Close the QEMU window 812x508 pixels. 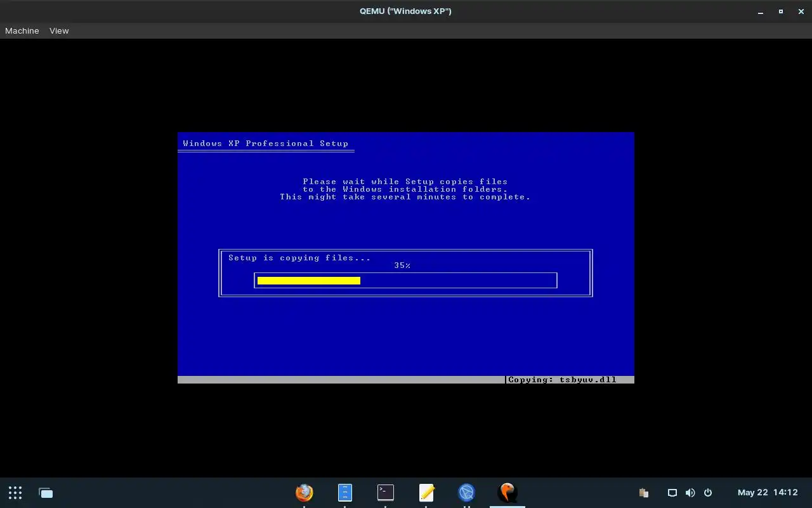[x=801, y=11]
